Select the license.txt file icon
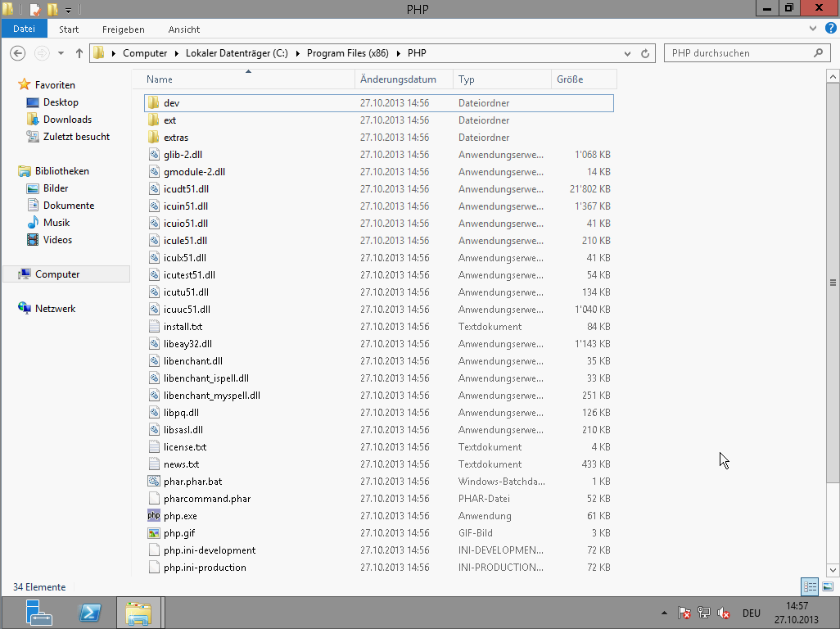Viewport: 840px width, 629px height. [154, 447]
